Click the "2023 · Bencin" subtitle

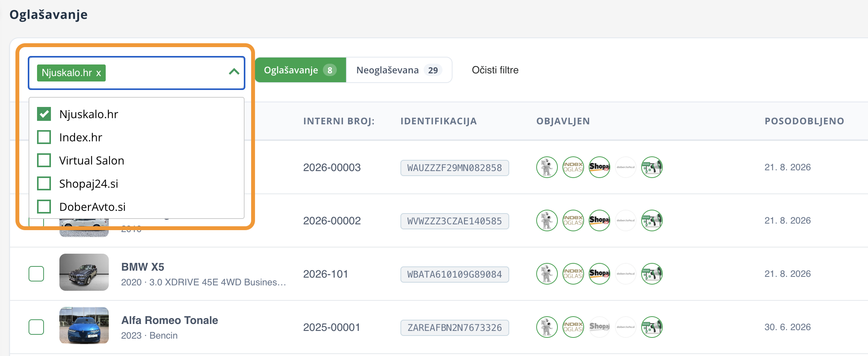(x=149, y=336)
